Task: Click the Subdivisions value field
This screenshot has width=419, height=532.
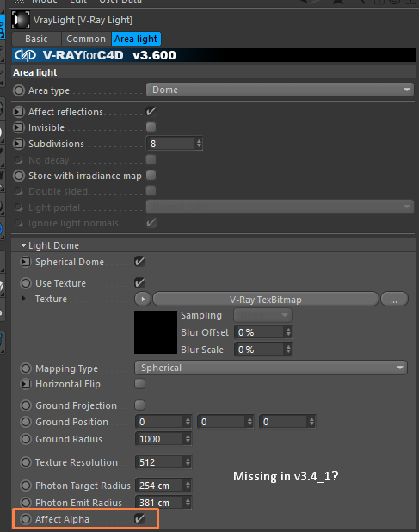Action: [x=171, y=144]
